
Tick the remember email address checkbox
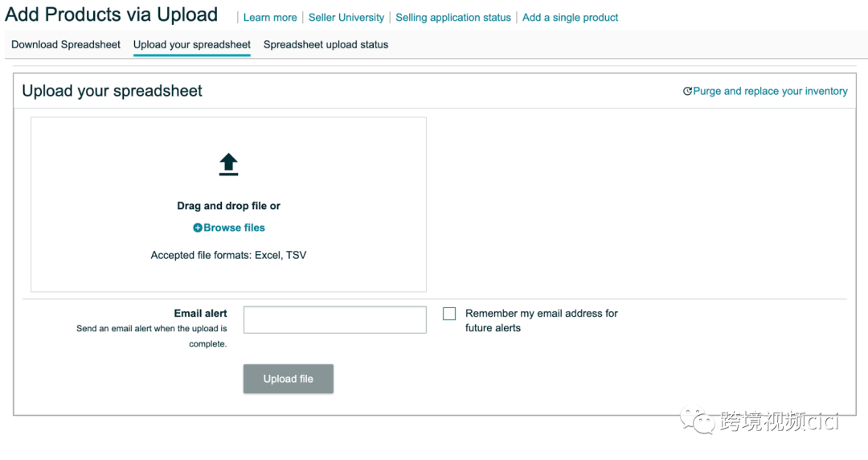coord(449,314)
